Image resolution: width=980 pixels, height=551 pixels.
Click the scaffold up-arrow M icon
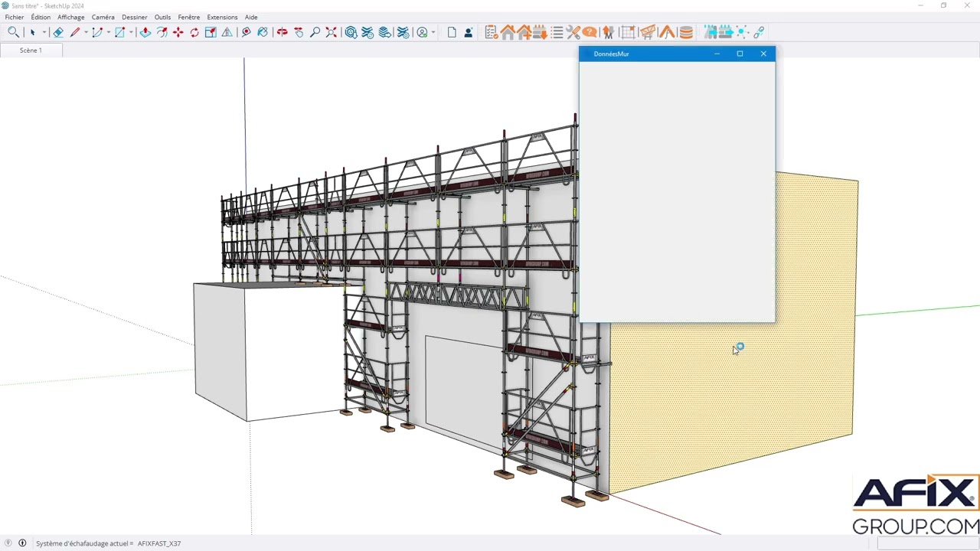tap(608, 32)
